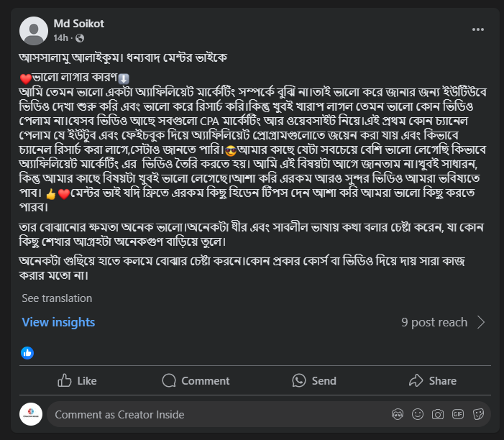504x440 pixels.
Task: Open Md Soikot's profile name link
Action: point(78,24)
